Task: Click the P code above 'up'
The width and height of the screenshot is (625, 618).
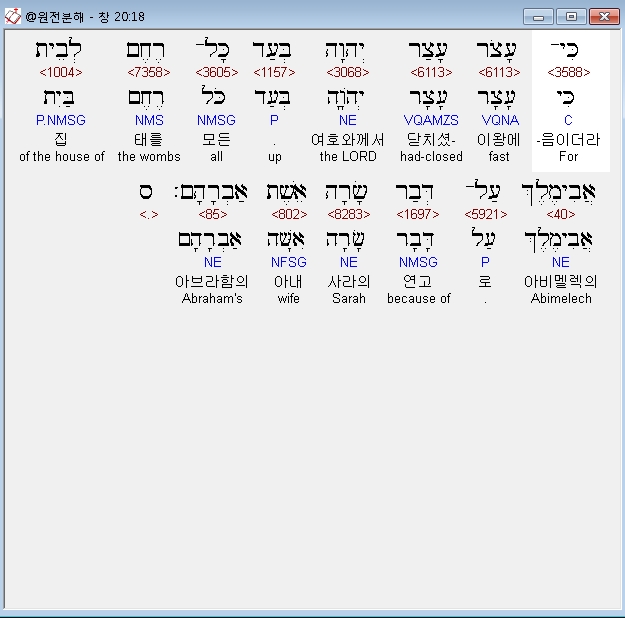Action: point(274,120)
